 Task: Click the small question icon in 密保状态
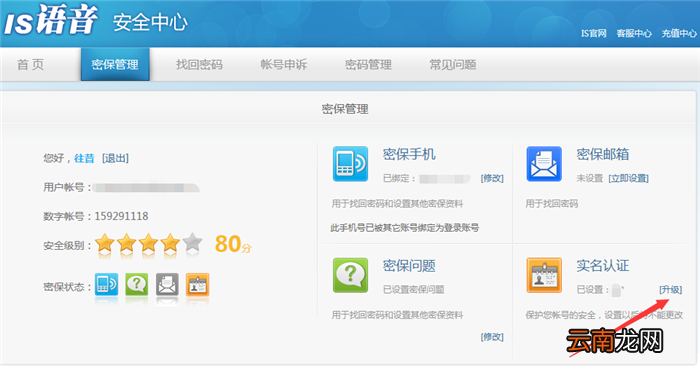tap(137, 284)
